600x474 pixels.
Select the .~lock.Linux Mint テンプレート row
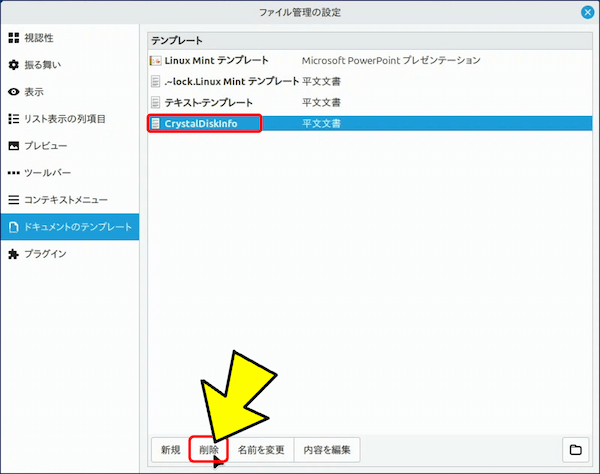pos(370,81)
